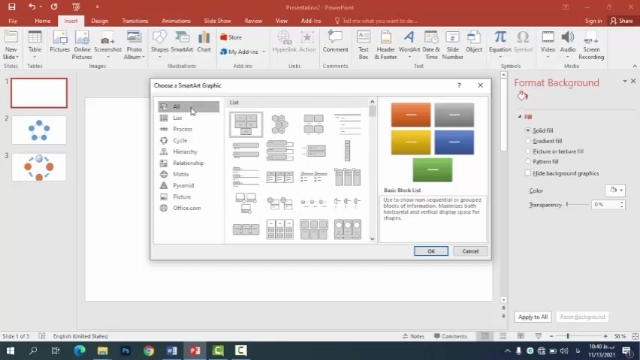640x360 pixels.
Task: Open the Color fill dropdown
Action: point(616,190)
